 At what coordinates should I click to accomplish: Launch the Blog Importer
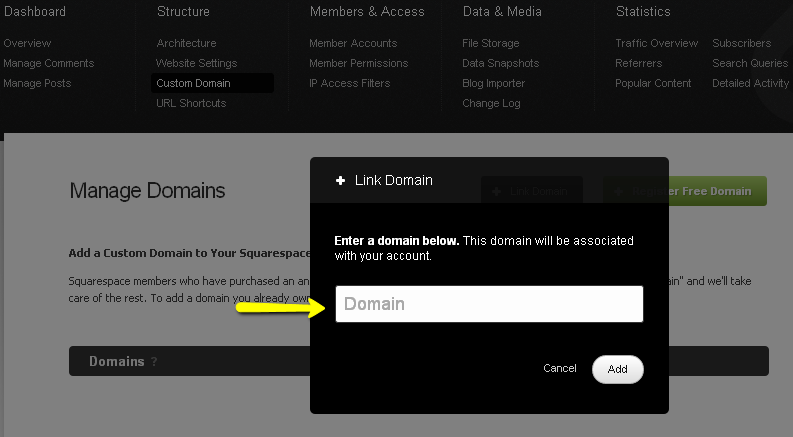pyautogui.click(x=494, y=83)
